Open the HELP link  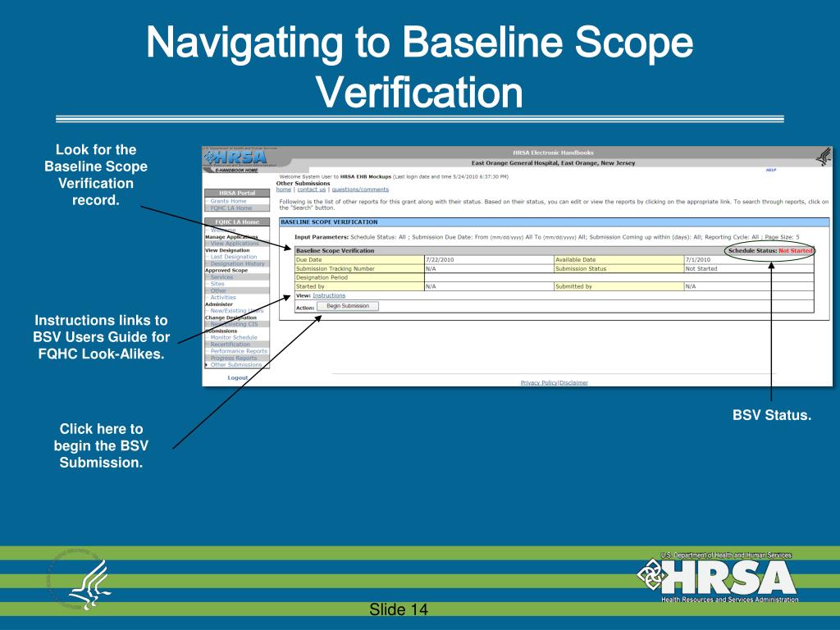point(770,170)
